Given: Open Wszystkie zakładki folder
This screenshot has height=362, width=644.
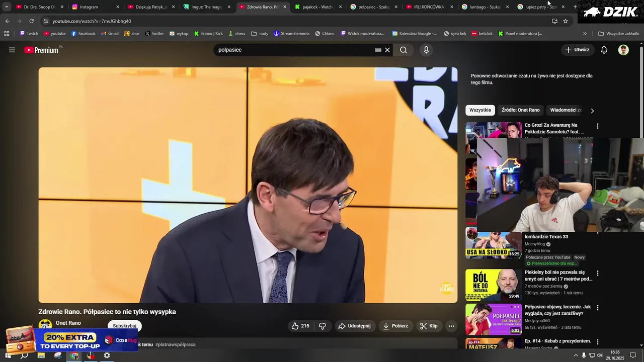Looking at the screenshot, I should [618, 34].
